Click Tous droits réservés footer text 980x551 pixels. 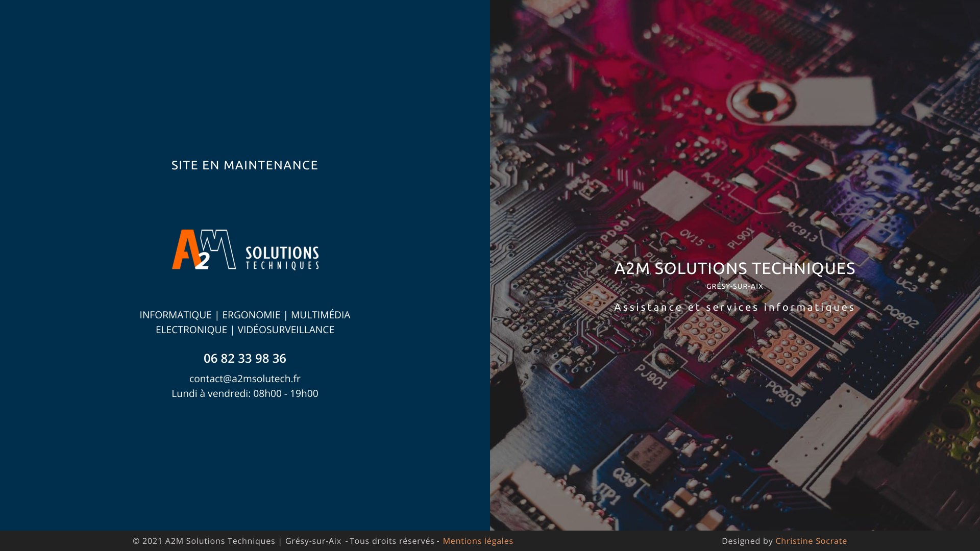392,541
